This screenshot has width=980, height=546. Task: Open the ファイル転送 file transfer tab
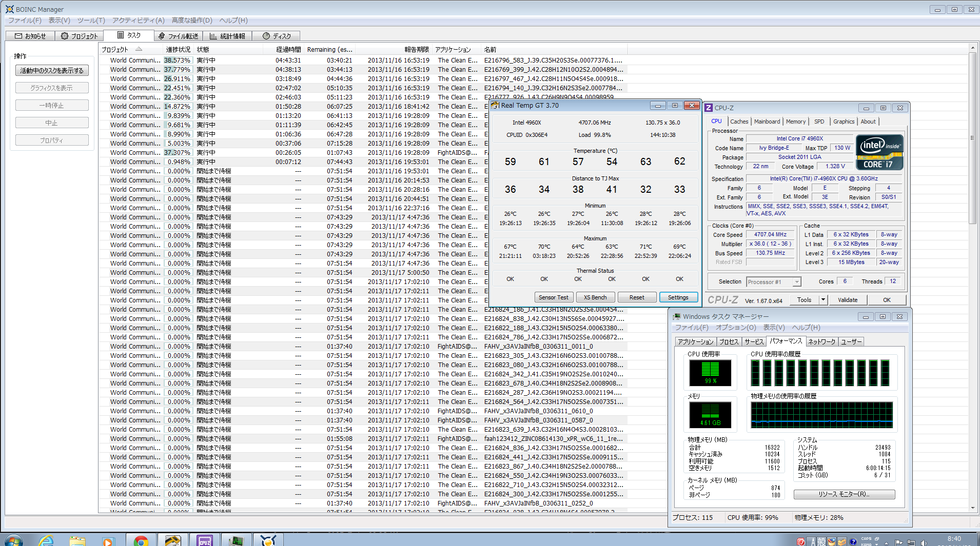point(178,36)
